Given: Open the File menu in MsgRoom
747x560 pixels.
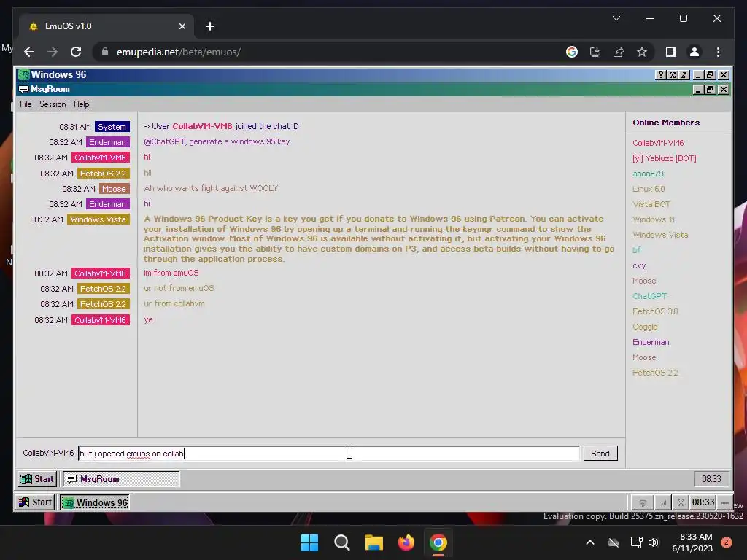Looking at the screenshot, I should pos(26,104).
